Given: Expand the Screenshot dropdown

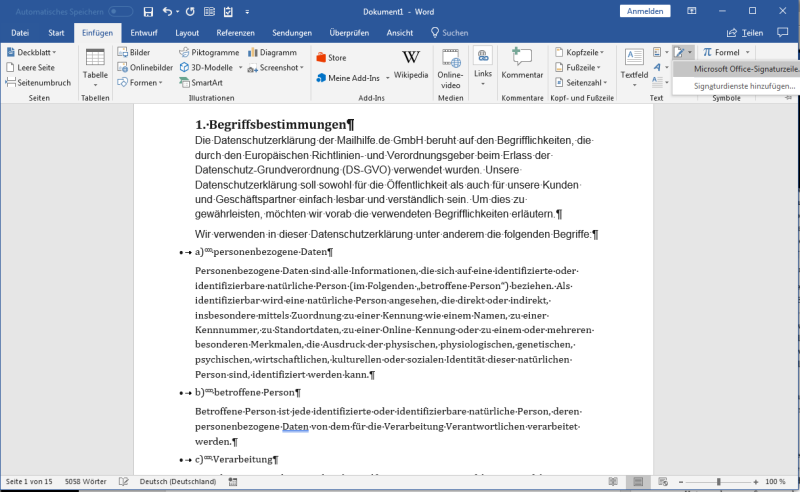Looking at the screenshot, I should (277, 67).
